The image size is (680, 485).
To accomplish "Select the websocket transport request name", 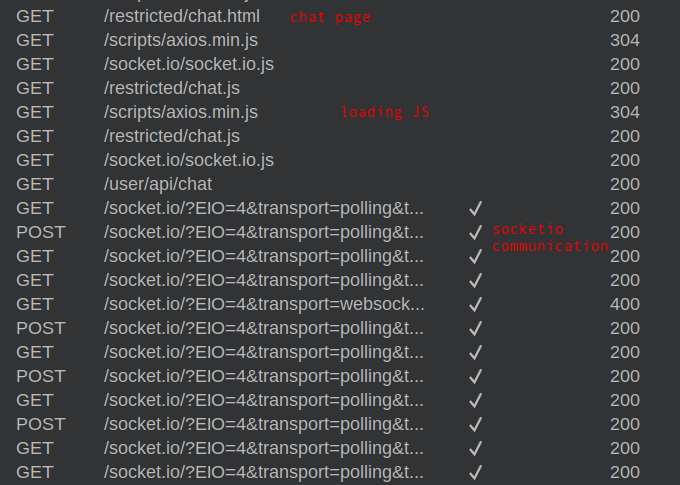I will coord(263,304).
